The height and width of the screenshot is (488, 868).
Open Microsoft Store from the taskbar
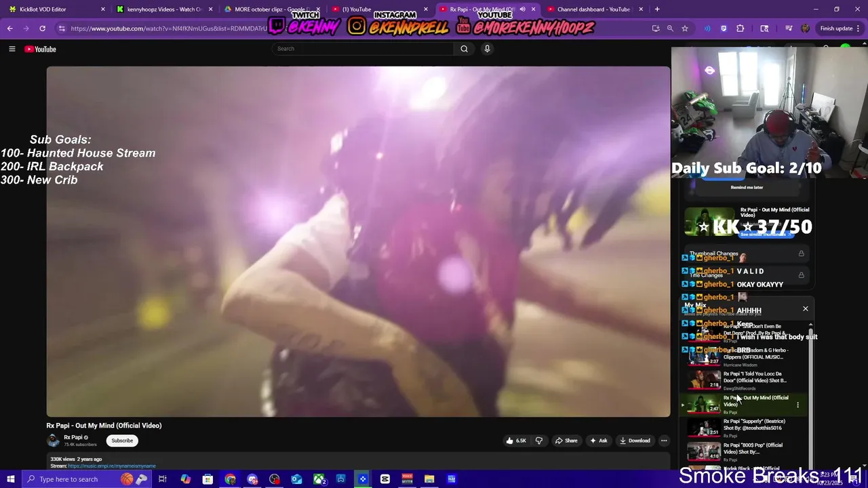208,479
